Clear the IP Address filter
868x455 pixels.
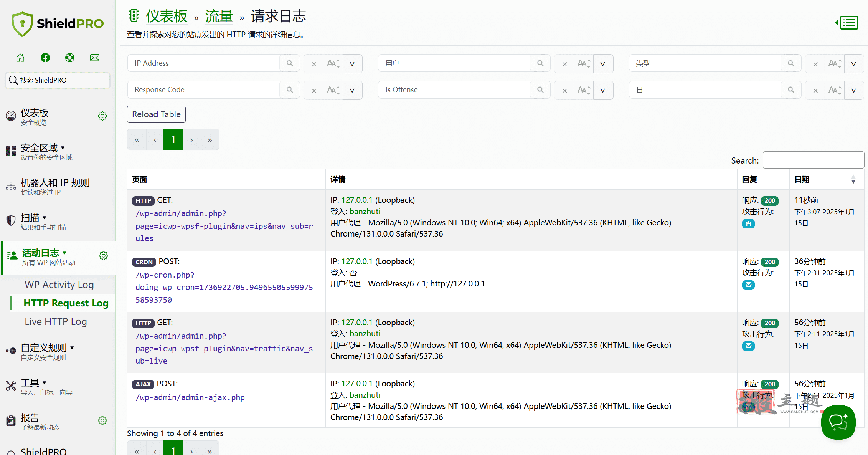point(314,64)
